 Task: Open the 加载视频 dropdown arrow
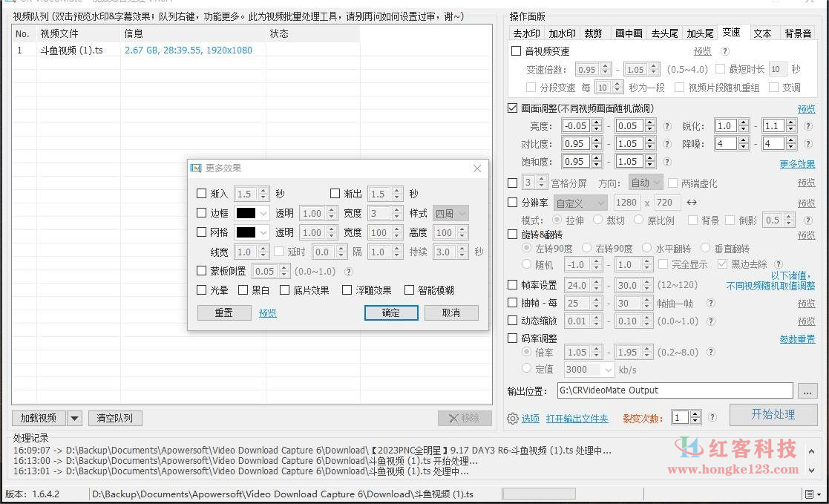tap(74, 419)
